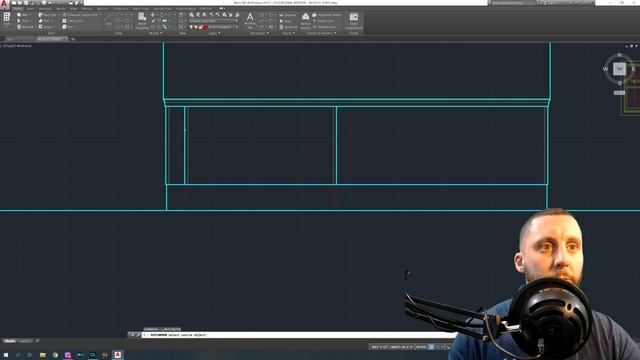Switch to the Annotate ribbon tab

tap(45, 8)
